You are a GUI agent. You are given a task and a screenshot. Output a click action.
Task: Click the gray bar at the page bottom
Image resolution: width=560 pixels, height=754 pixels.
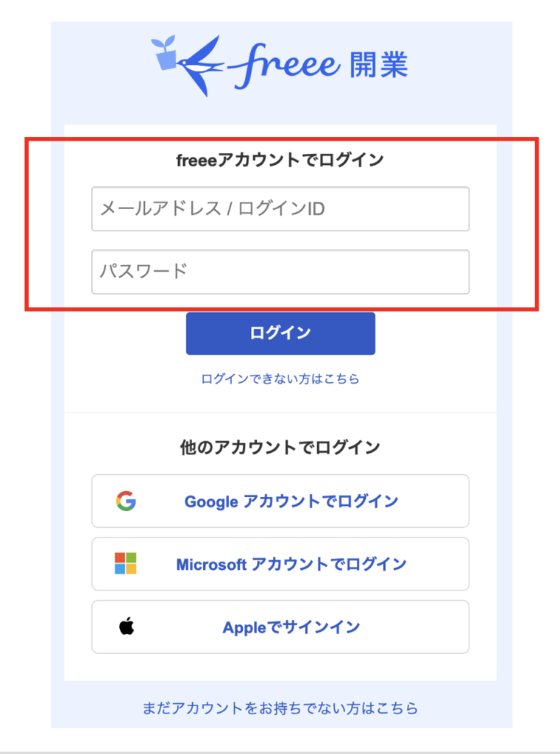pos(280,752)
